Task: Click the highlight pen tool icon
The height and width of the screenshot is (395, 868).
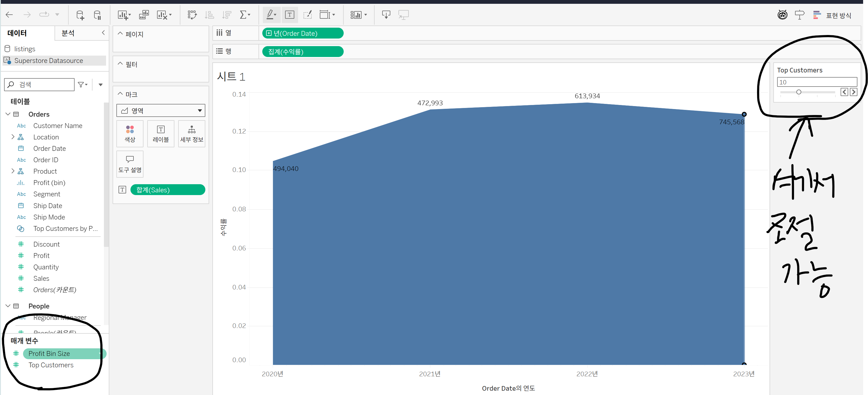Action: pos(270,14)
